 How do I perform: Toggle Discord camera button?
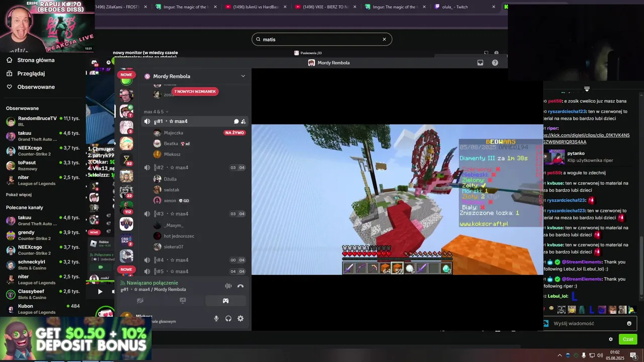[140, 301]
